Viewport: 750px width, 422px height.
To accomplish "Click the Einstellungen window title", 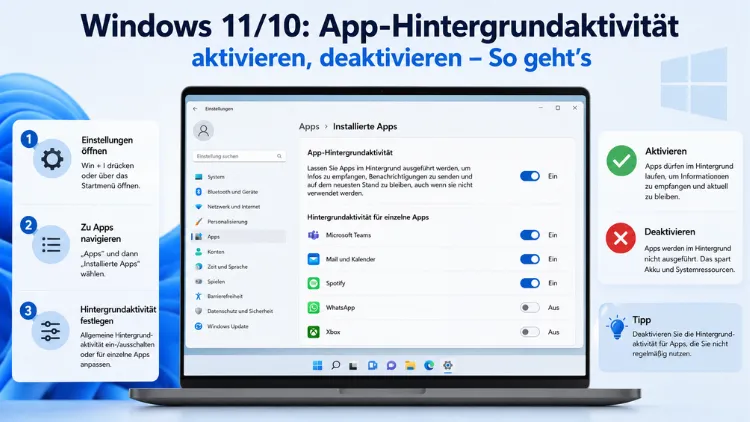I will click(219, 109).
